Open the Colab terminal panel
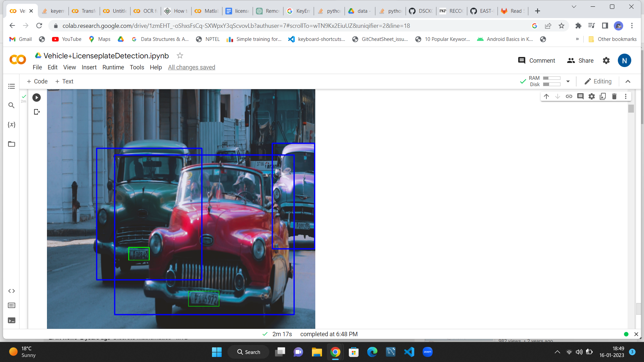 pos(11,320)
